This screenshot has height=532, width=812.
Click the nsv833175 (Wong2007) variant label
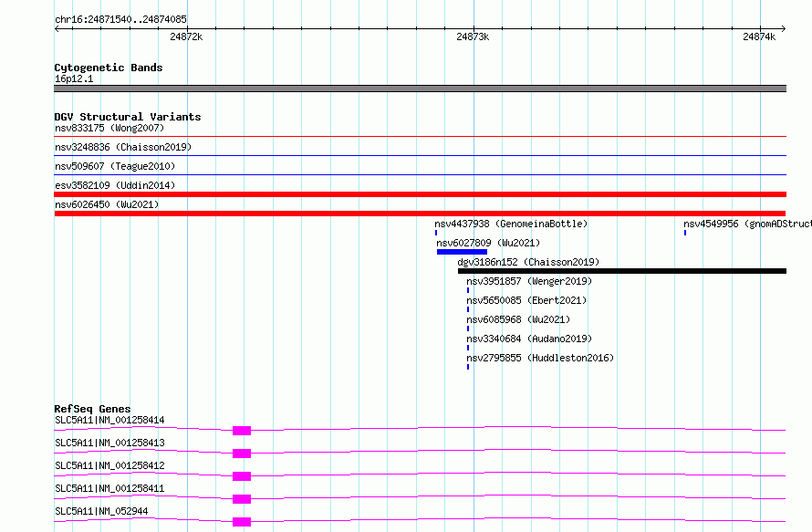(109, 128)
